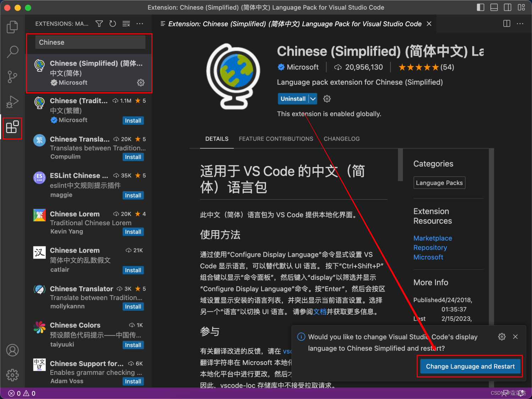Dismiss the display language notification
The height and width of the screenshot is (399, 532).
(x=515, y=337)
